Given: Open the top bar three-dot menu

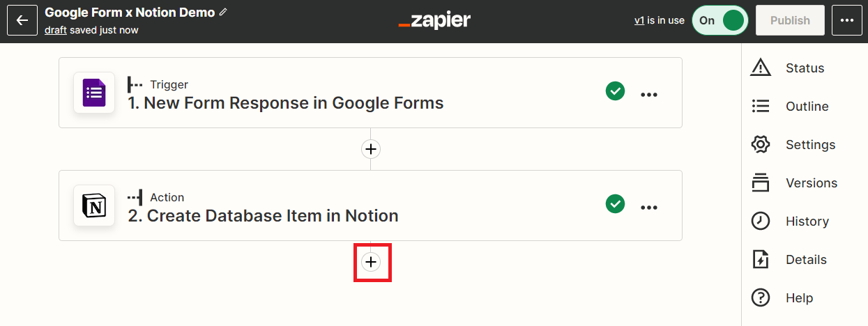Looking at the screenshot, I should point(847,20).
